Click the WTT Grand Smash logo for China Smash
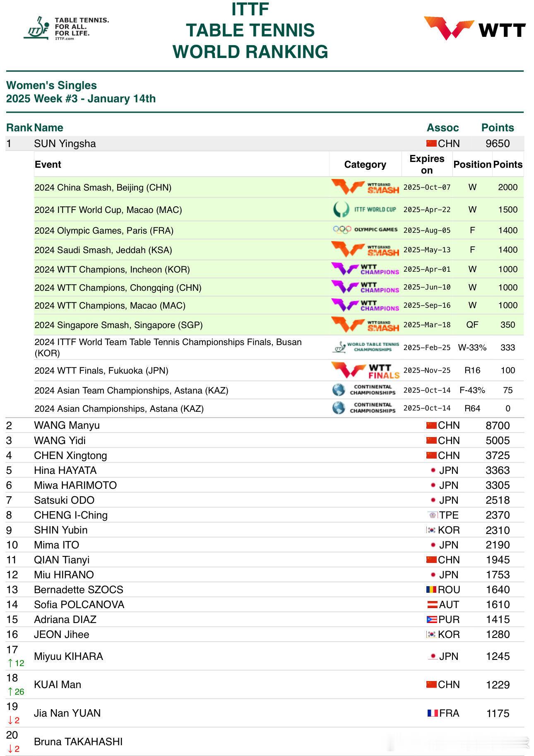This screenshot has width=534, height=756. (365, 187)
